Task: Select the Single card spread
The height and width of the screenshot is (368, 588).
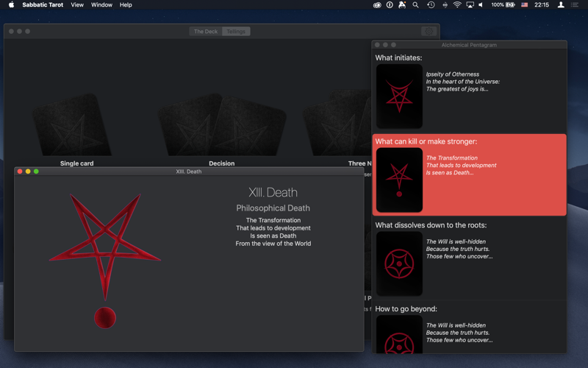Action: tap(75, 130)
